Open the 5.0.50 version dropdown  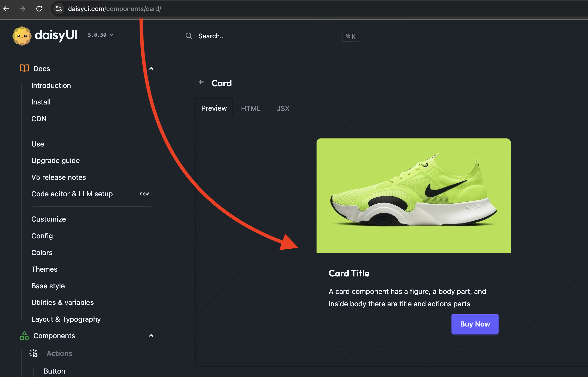tap(100, 35)
